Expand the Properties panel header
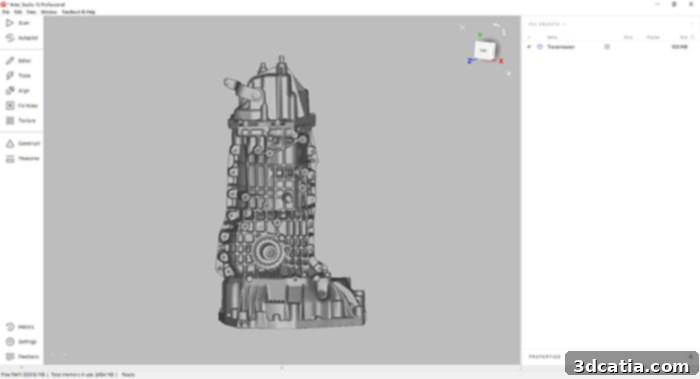This screenshot has width=700, height=379. pos(545,357)
